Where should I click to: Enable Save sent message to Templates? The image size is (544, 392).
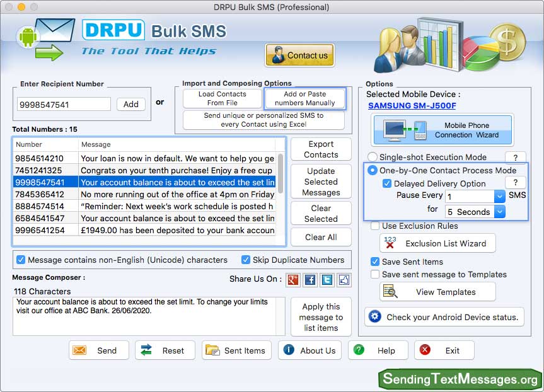[375, 274]
